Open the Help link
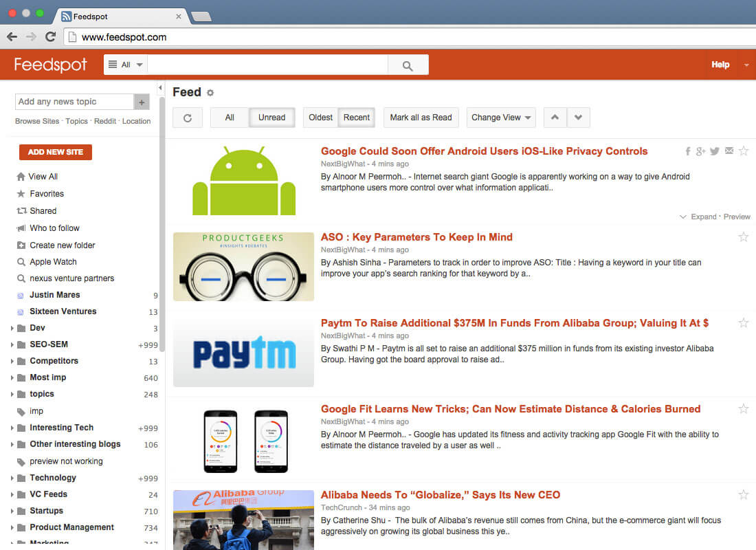 pos(720,65)
